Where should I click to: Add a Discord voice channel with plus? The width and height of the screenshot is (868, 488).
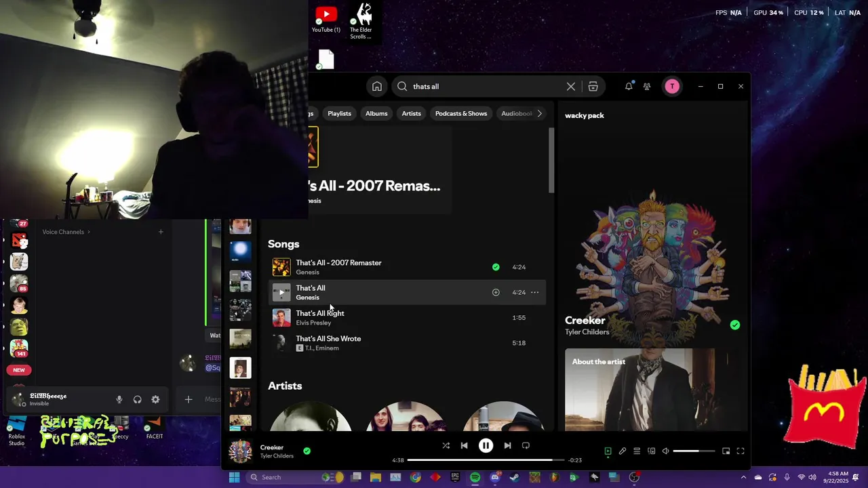(161, 232)
